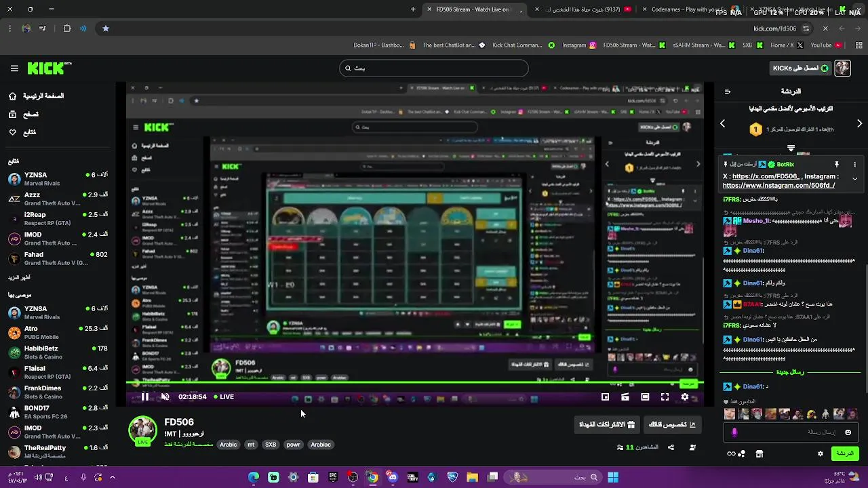
Task: Open Fahad channel in sidebar
Action: 58,258
